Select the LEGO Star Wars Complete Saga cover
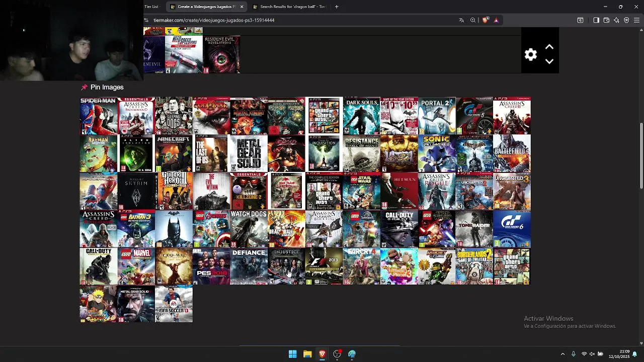This screenshot has height=362, width=644. coord(361,191)
